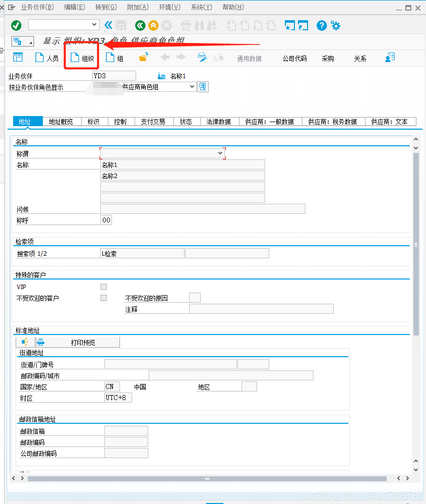Click the megaphone icon in standard address
The image size is (426, 504).
(x=24, y=342)
